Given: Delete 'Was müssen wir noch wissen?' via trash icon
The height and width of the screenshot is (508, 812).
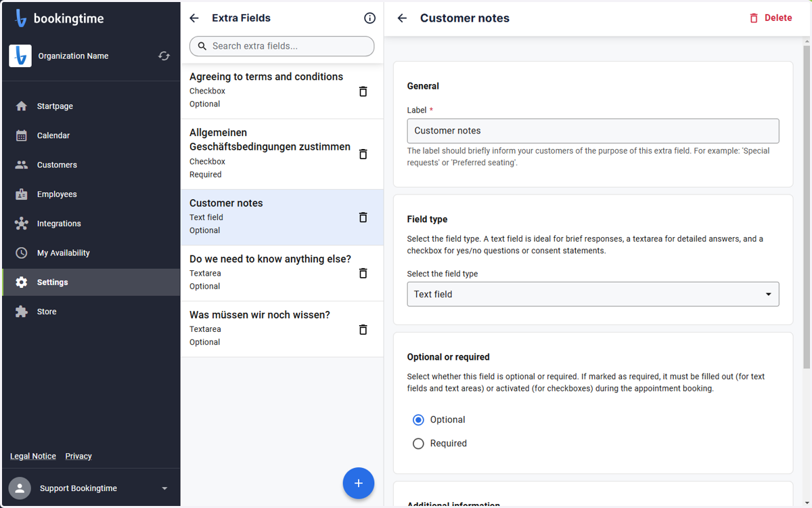Looking at the screenshot, I should pyautogui.click(x=363, y=329).
